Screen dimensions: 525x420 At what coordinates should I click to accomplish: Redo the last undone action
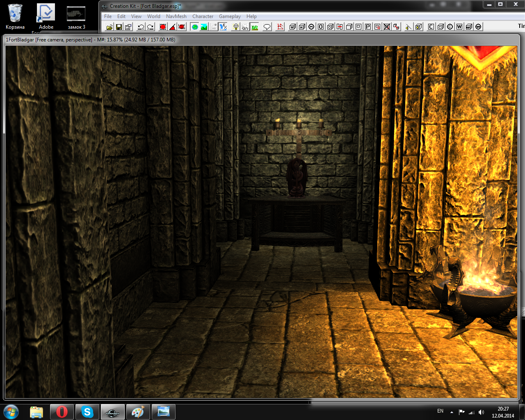(150, 27)
